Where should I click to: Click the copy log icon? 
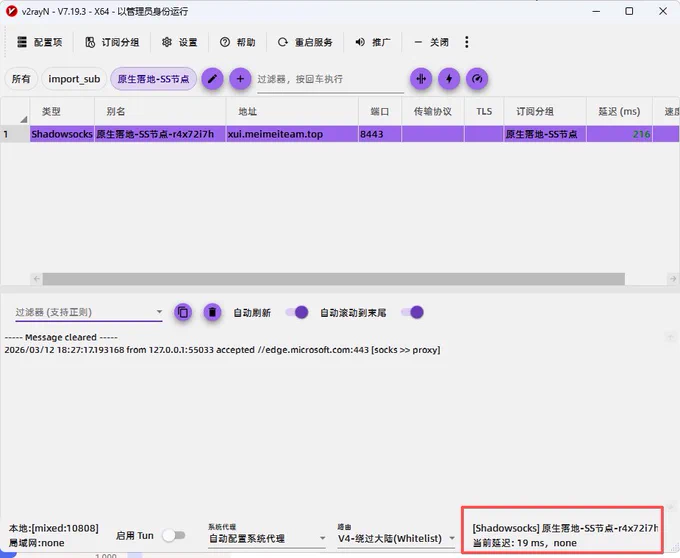tap(183, 312)
